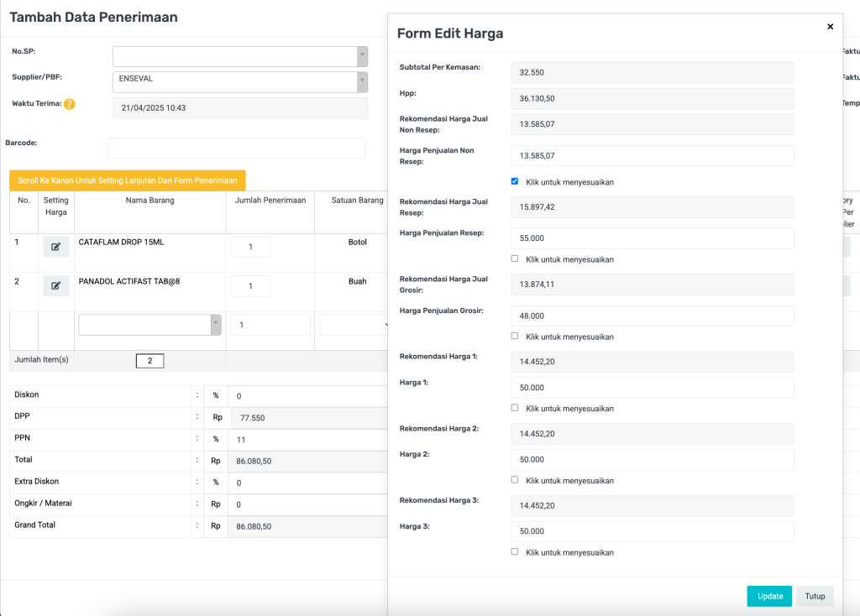Image resolution: width=860 pixels, height=616 pixels.
Task: Click the Waktu Terima help question icon
Action: (x=70, y=105)
